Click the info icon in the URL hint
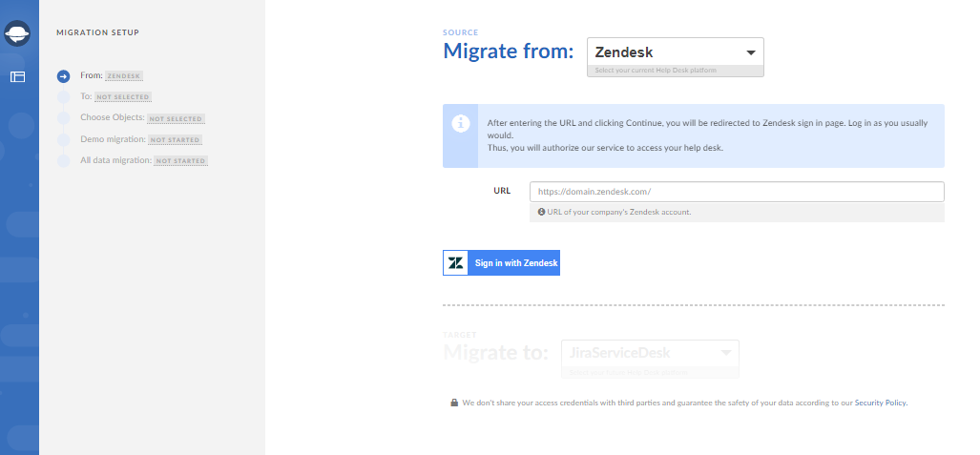This screenshot has height=455, width=980. click(x=541, y=212)
